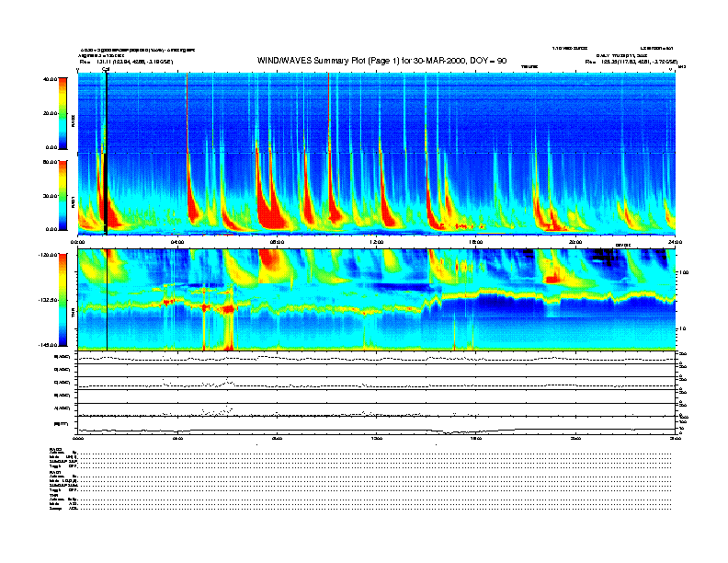The image size is (728, 563).
Task: Click the DOY = 90 text in title
Action: tap(488, 61)
